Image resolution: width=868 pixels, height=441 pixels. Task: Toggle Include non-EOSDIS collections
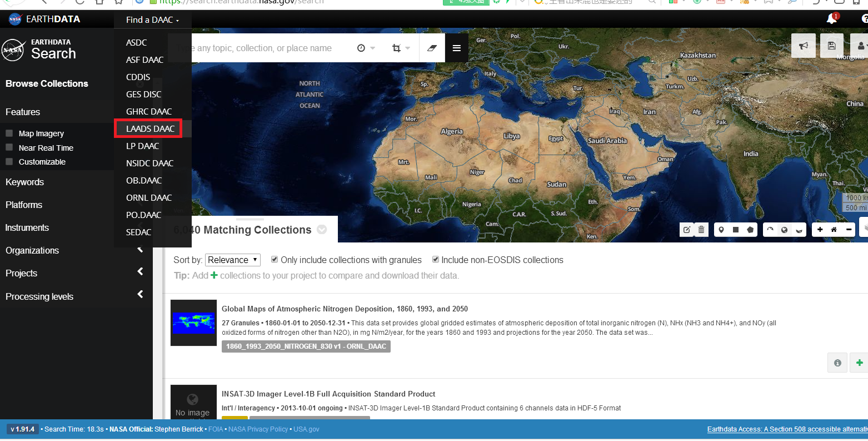click(x=436, y=260)
